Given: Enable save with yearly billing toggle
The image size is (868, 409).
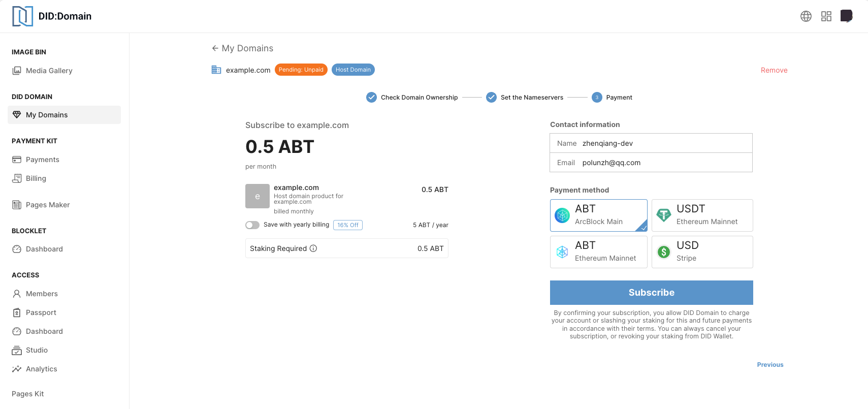Looking at the screenshot, I should (x=252, y=225).
